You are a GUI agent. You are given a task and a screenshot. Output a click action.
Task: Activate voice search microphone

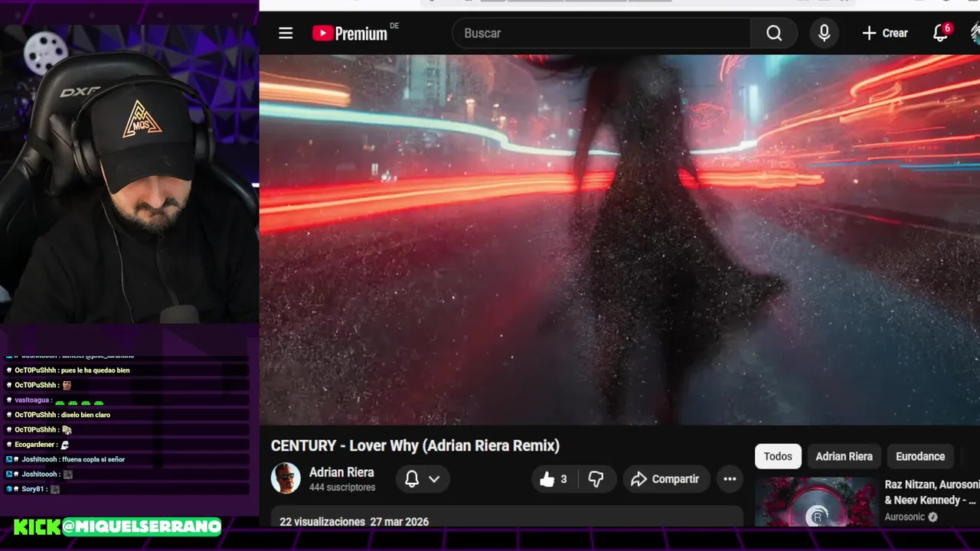[x=824, y=33]
